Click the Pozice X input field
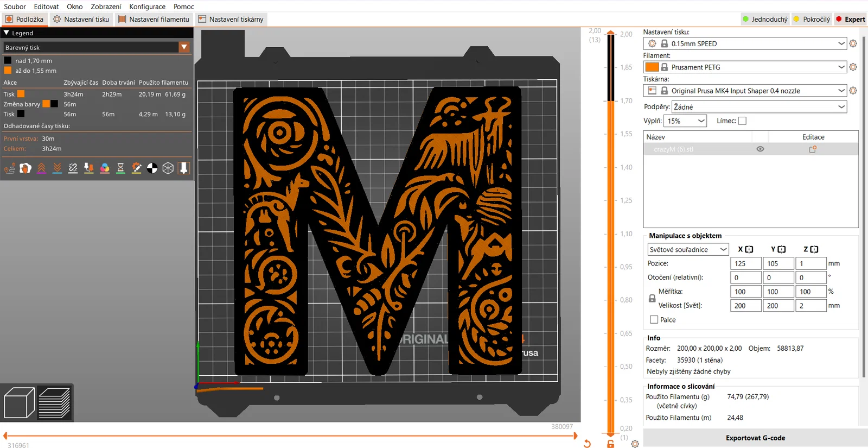 coord(745,263)
